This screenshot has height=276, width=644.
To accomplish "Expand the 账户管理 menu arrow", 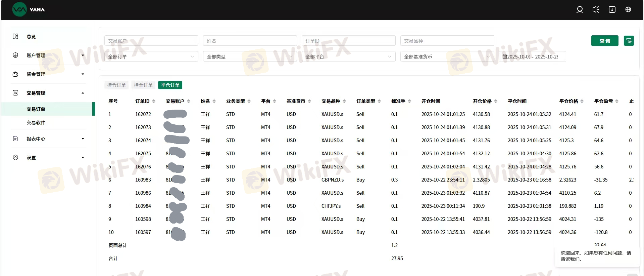I will (83, 55).
